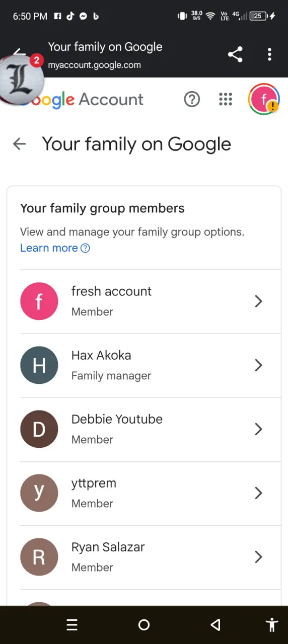This screenshot has height=644, width=288.
Task: Tap the Android home circle button
Action: (144, 625)
